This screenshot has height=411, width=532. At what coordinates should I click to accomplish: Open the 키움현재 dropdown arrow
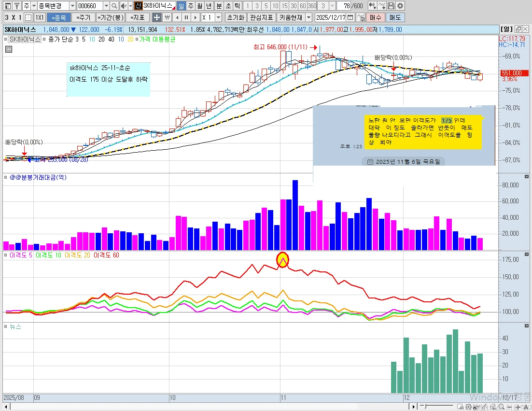click(309, 17)
